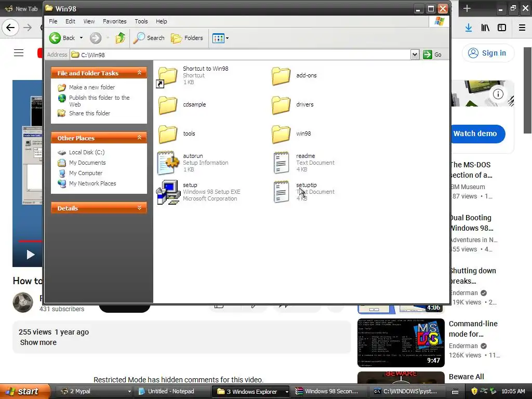Open the Favorites menu
Image resolution: width=532 pixels, height=399 pixels.
[115, 21]
